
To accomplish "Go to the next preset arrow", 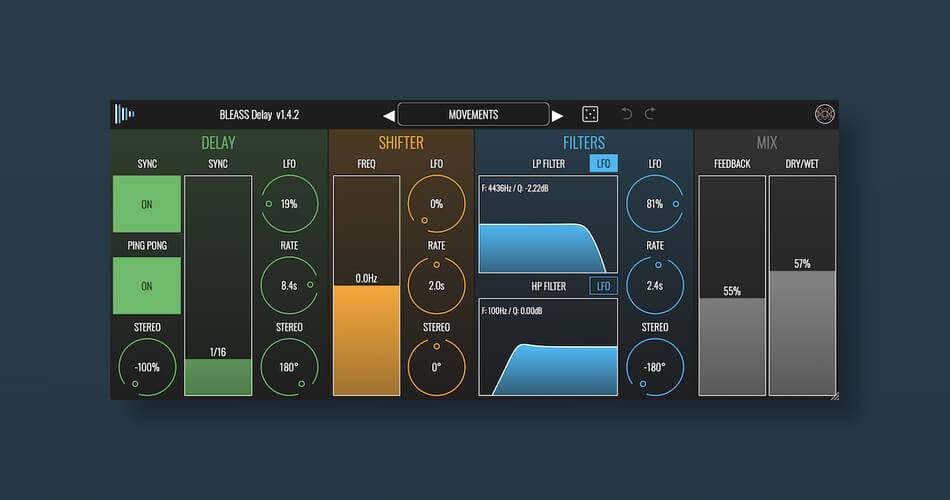I will point(557,115).
